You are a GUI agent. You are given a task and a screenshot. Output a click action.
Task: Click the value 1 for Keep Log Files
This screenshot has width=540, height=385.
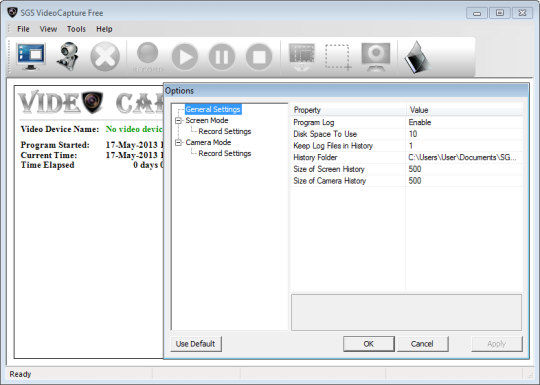pos(411,146)
